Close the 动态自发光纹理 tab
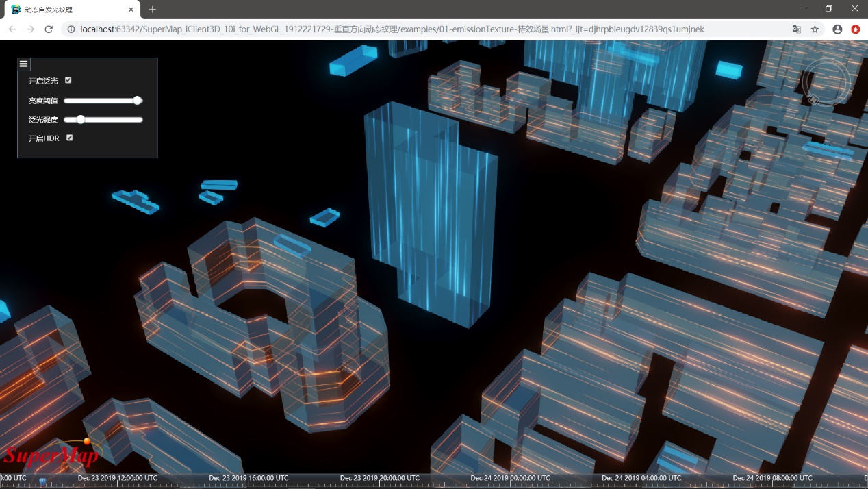Image resolution: width=868 pixels, height=489 pixels. point(131,10)
